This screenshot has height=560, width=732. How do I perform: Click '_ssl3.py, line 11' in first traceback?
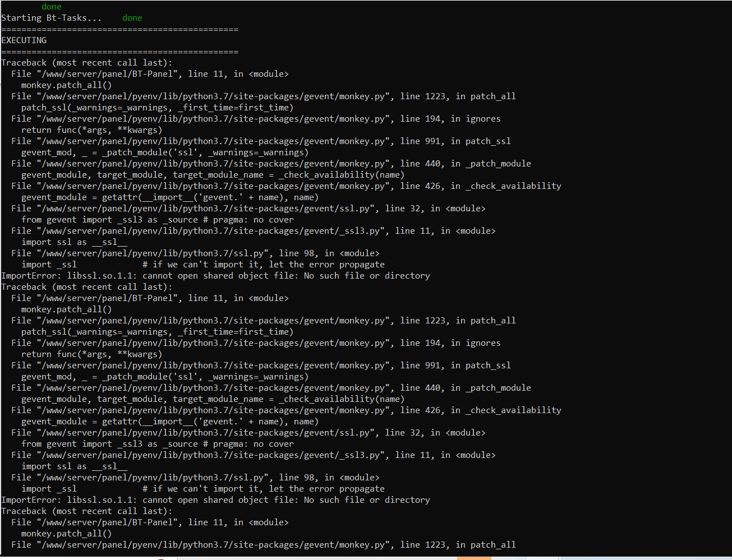pyautogui.click(x=254, y=231)
